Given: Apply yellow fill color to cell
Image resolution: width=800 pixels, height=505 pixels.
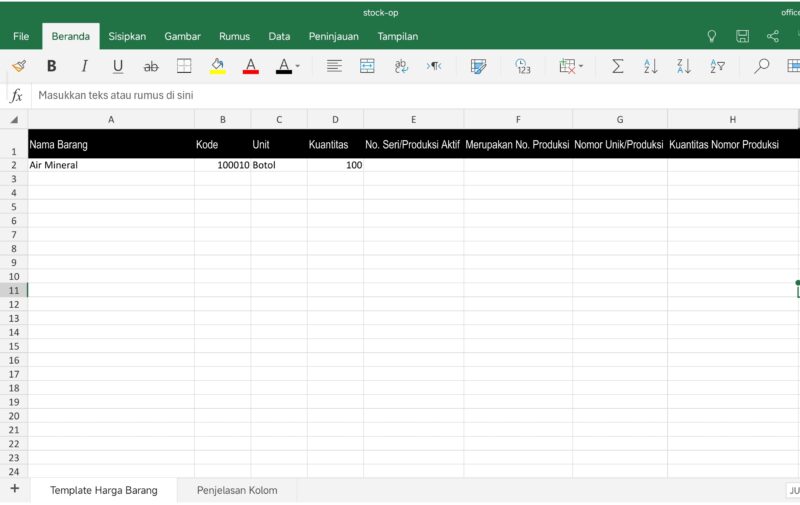Looking at the screenshot, I should pyautogui.click(x=217, y=66).
